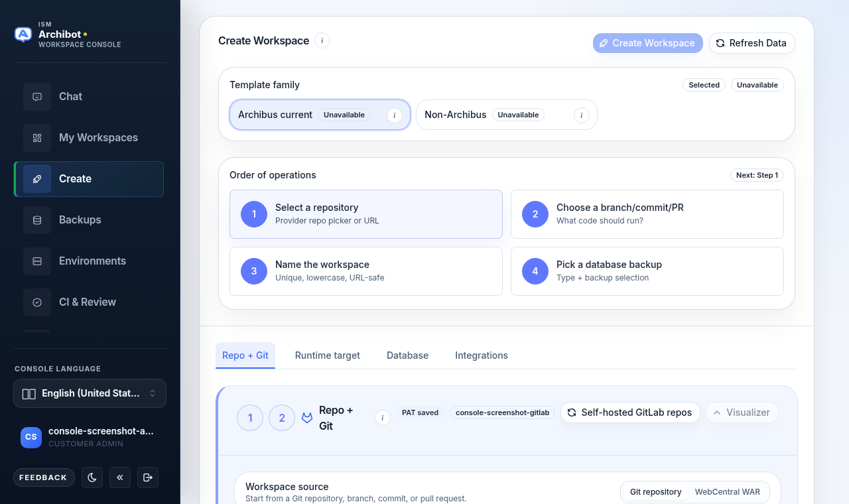
Task: Click the Selected legend badge
Action: tap(704, 85)
